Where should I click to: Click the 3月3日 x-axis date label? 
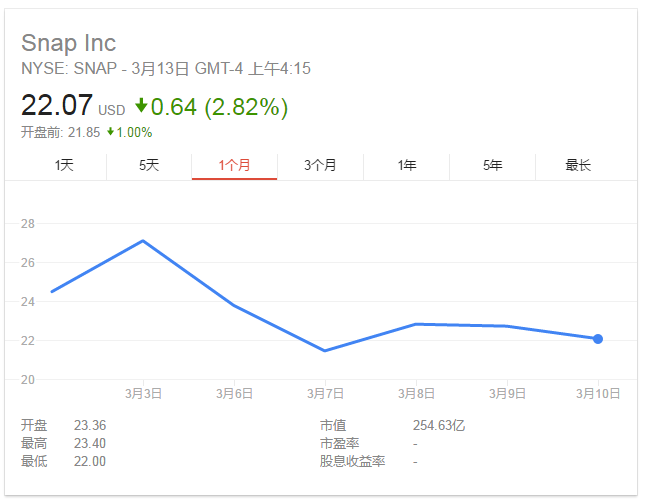point(143,394)
